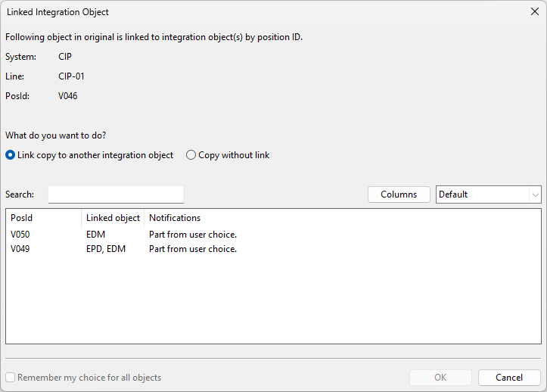Enable 'Remember my choice for all objects'
The width and height of the screenshot is (547, 392).
(x=11, y=378)
